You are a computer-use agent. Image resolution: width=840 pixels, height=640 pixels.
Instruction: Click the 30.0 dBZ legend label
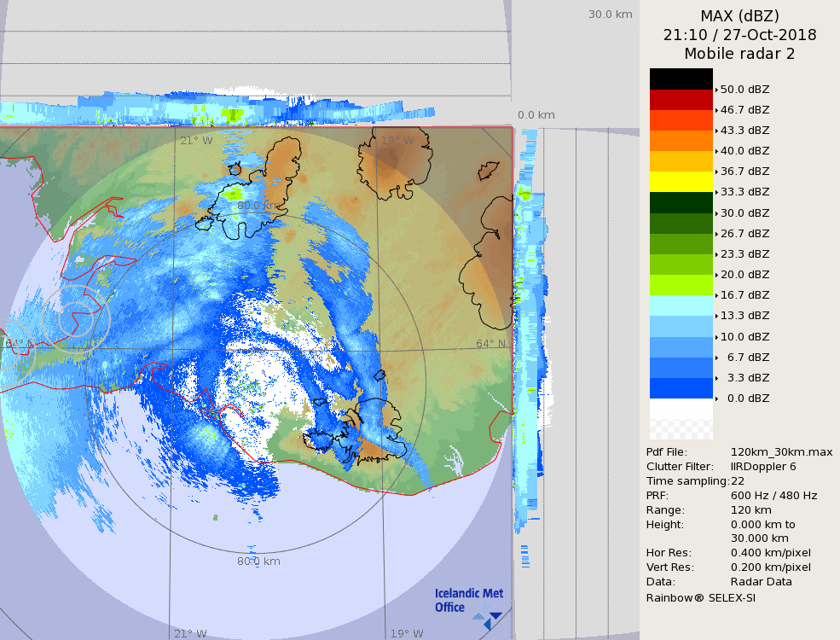pos(744,213)
